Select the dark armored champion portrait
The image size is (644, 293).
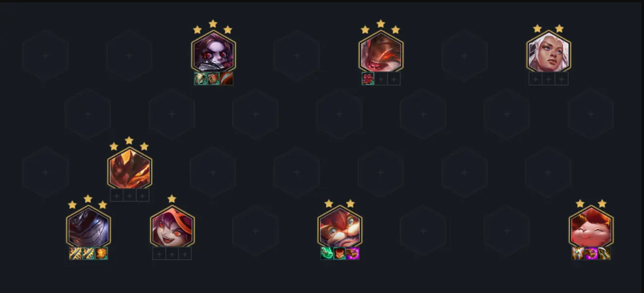click(x=88, y=227)
